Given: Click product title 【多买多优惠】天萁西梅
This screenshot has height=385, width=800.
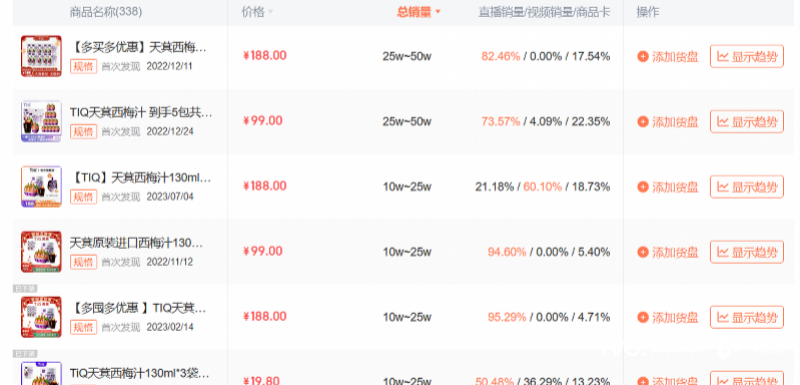Looking at the screenshot, I should (138, 48).
